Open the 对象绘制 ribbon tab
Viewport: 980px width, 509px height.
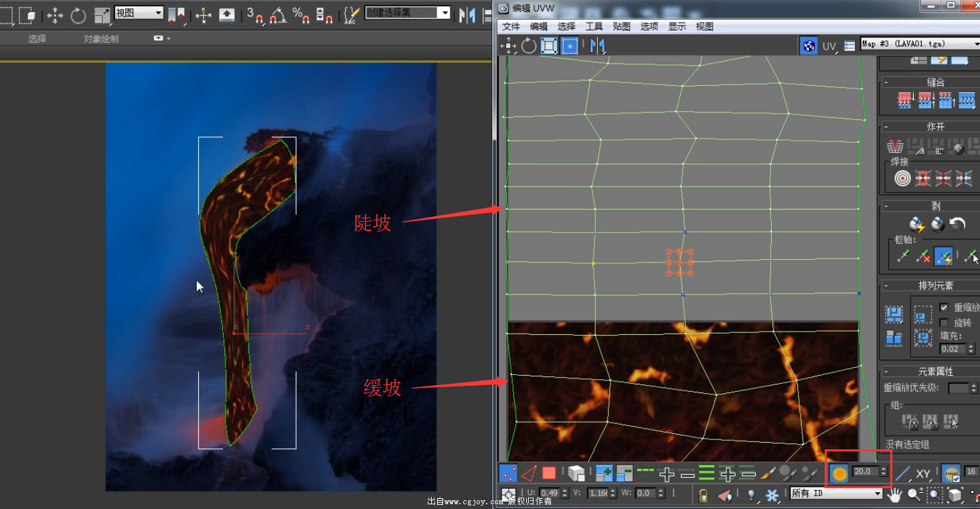coord(101,39)
